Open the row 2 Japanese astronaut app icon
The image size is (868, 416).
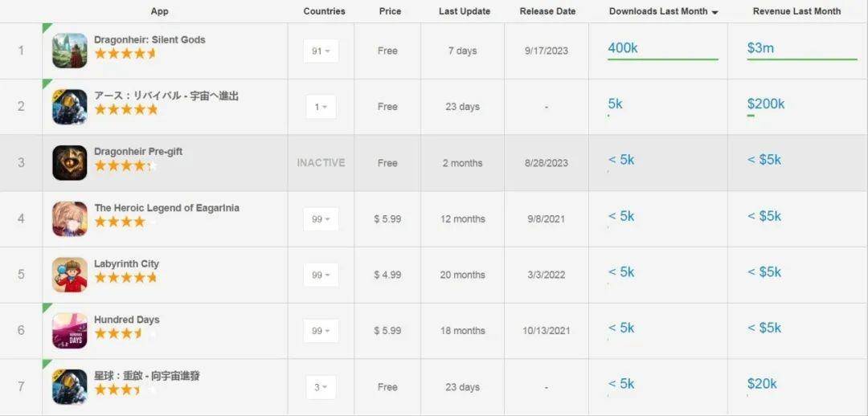coord(70,107)
